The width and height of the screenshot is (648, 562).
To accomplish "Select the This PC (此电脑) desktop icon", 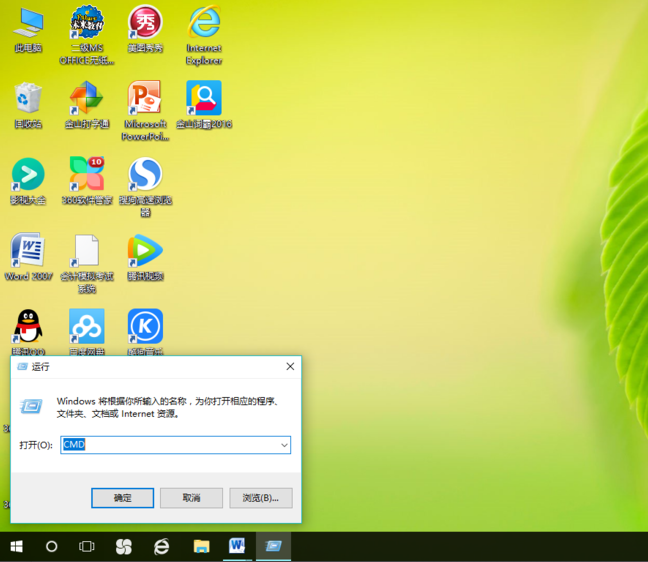I will pos(28,24).
